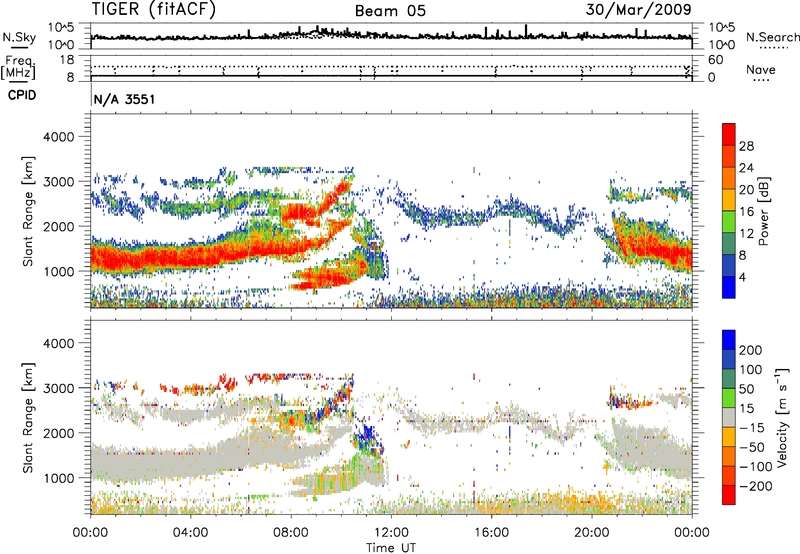The image size is (800, 554).
Task: Select the Freq. [MHz] axis label
Action: pyautogui.click(x=18, y=68)
